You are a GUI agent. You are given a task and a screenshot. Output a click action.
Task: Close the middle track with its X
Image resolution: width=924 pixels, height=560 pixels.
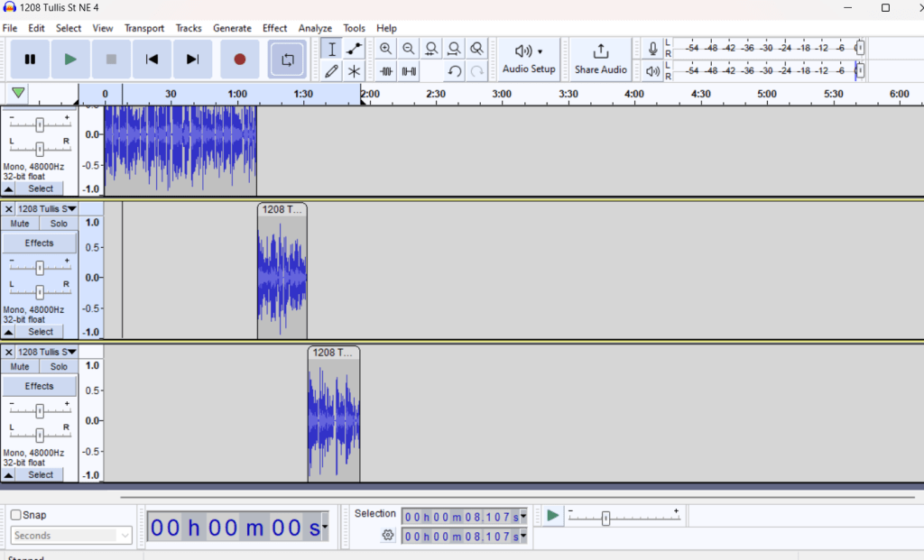9,209
